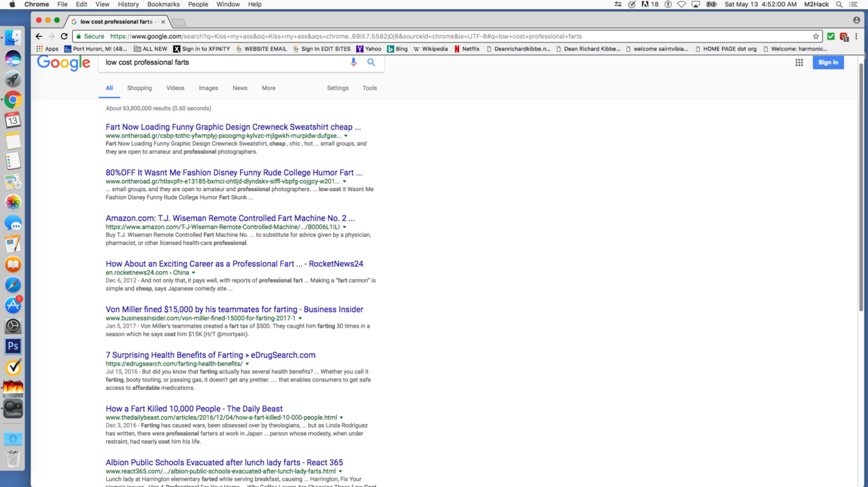Expand the dropdown arrow beside edrugsearch URL
The width and height of the screenshot is (868, 487).
[x=247, y=364]
